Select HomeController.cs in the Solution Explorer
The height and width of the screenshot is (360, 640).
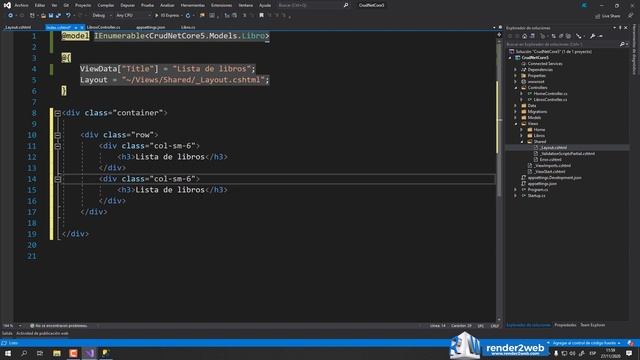(550, 94)
